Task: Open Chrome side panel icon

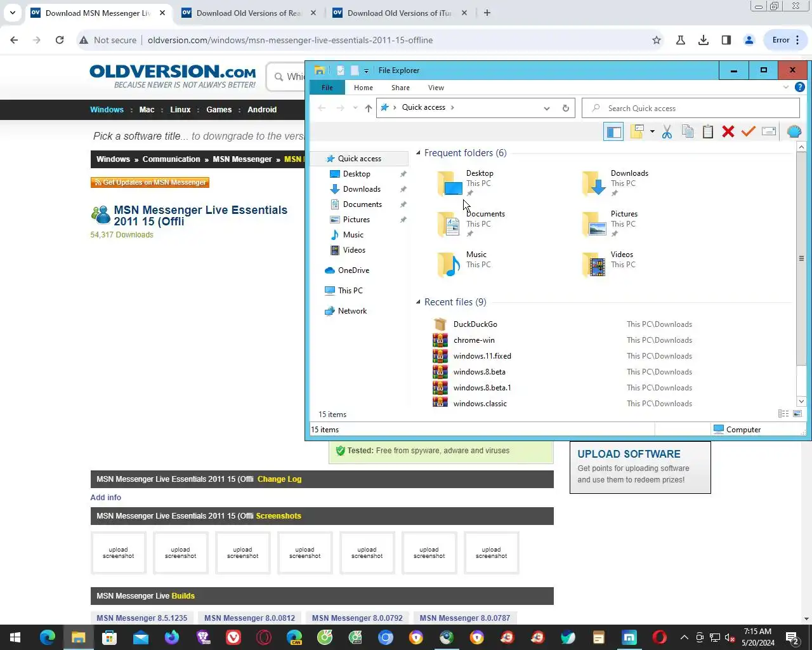Action: click(x=726, y=40)
